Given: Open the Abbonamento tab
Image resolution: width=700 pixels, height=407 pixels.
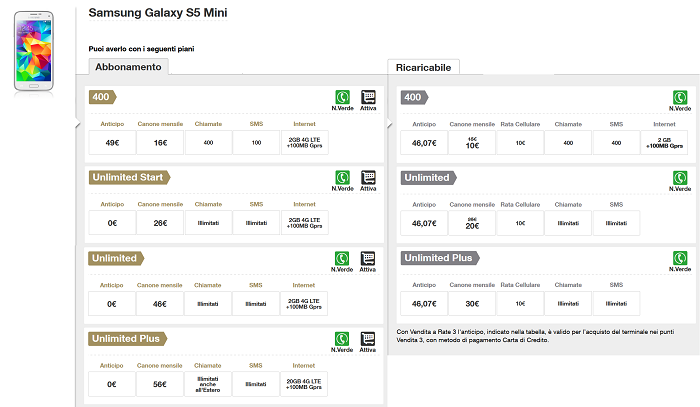Looking at the screenshot, I should [128, 67].
